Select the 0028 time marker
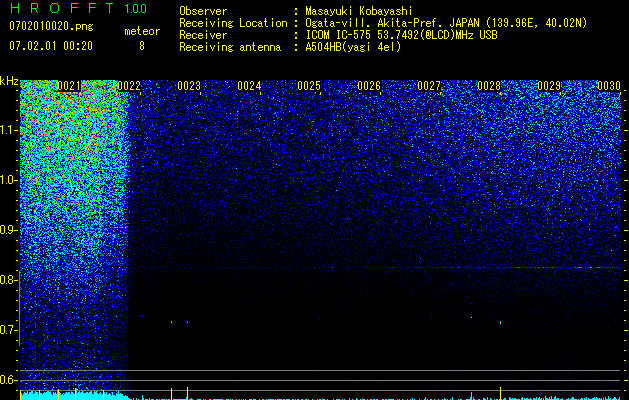 click(x=489, y=86)
